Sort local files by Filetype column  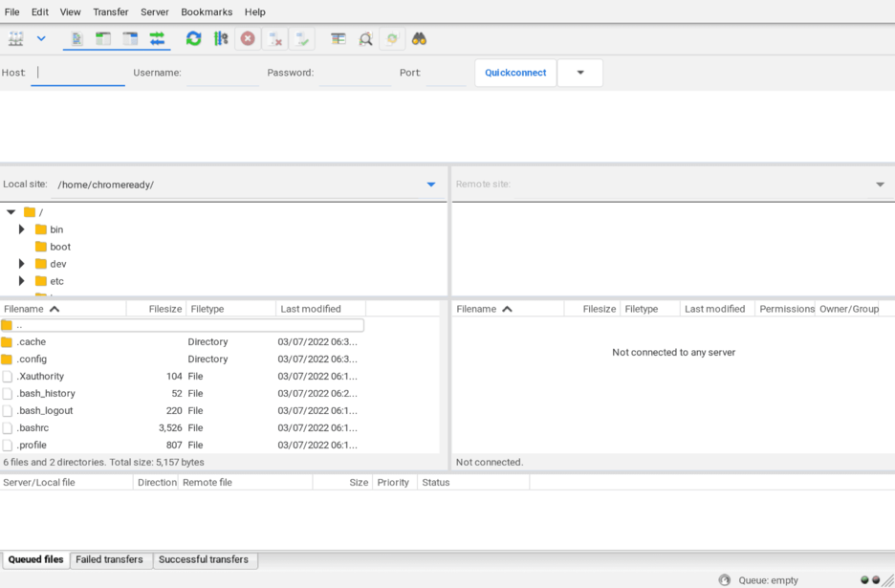pos(231,309)
